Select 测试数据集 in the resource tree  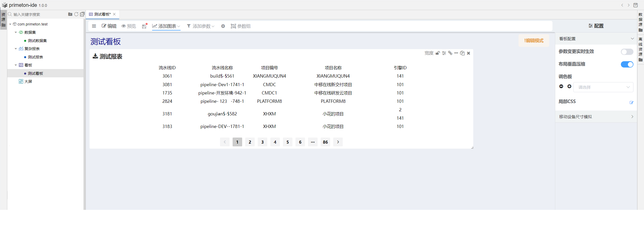[x=37, y=41]
